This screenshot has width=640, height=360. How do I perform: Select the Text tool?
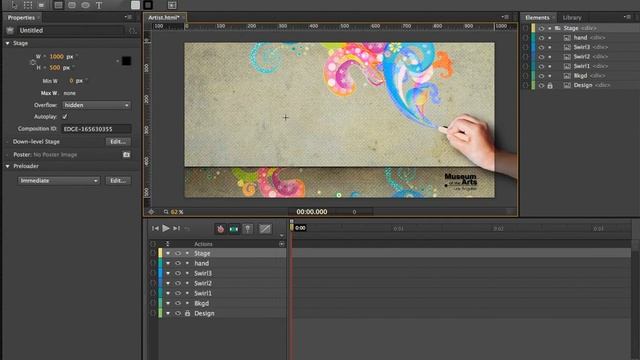pyautogui.click(x=99, y=5)
